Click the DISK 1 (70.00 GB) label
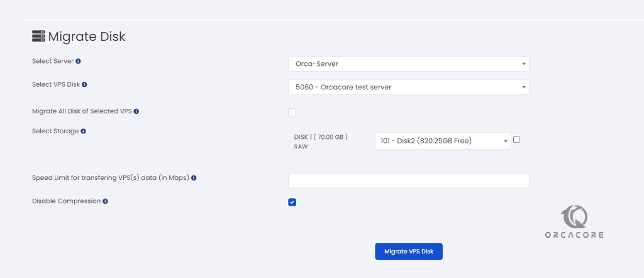Image resolution: width=644 pixels, height=278 pixels. pyautogui.click(x=321, y=137)
